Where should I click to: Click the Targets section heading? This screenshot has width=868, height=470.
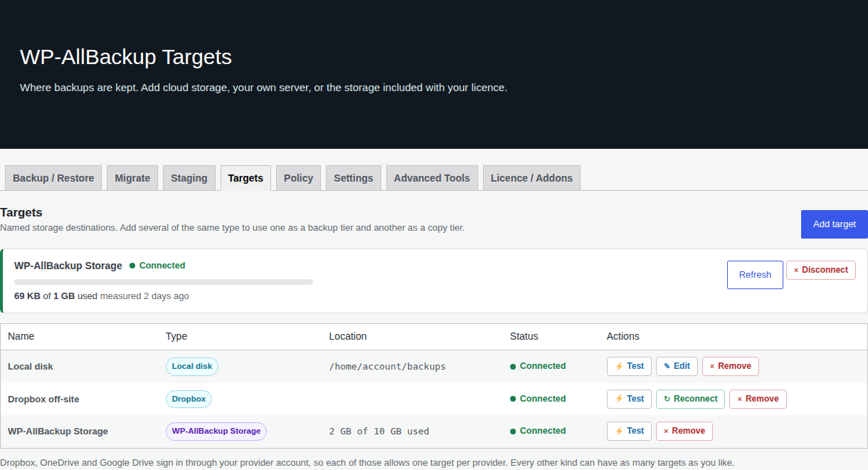(x=21, y=212)
